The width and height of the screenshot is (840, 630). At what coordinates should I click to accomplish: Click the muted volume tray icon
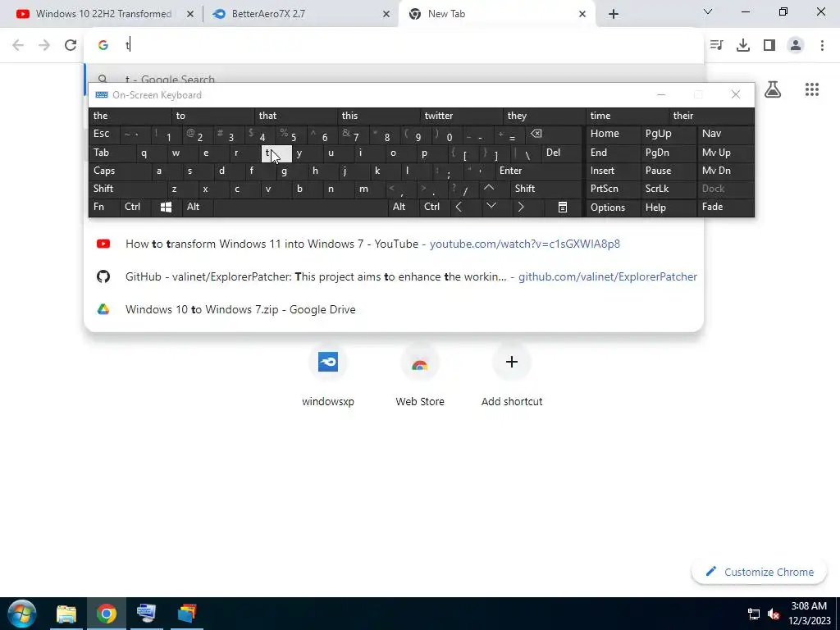[774, 614]
